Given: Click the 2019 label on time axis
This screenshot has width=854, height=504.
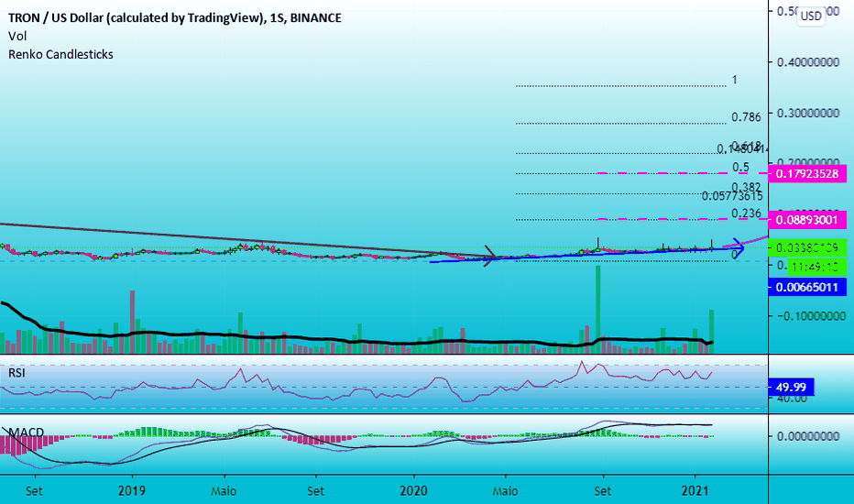Looking at the screenshot, I should pos(132,491).
